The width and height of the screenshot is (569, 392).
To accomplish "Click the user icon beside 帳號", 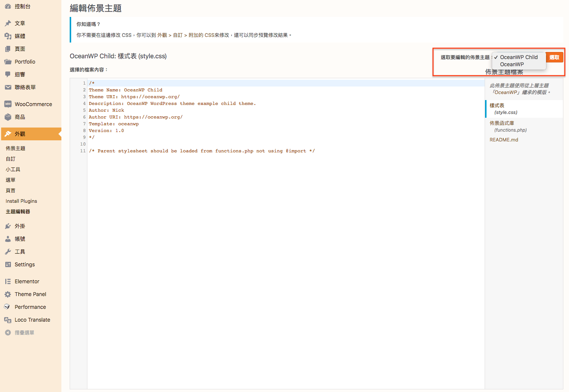I will (8, 239).
